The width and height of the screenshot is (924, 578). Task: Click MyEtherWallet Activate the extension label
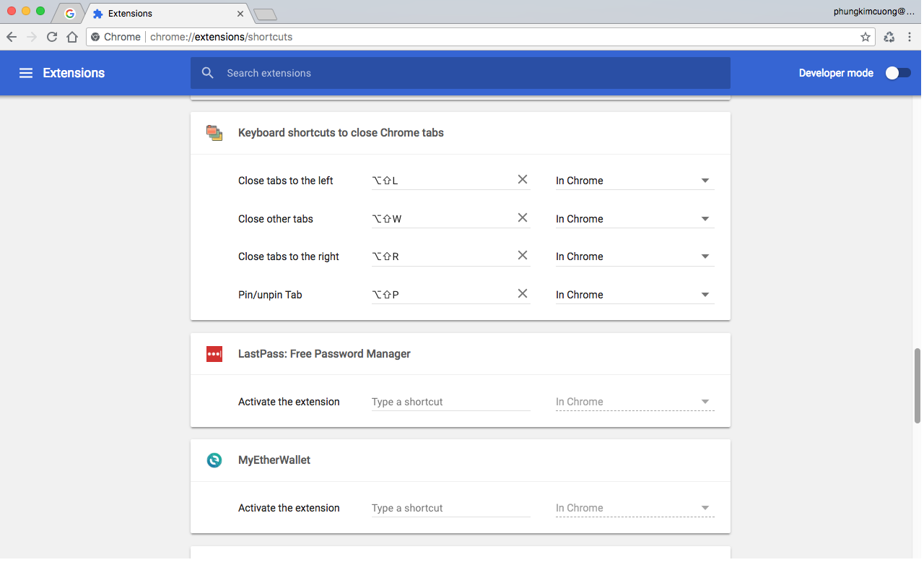click(x=289, y=508)
